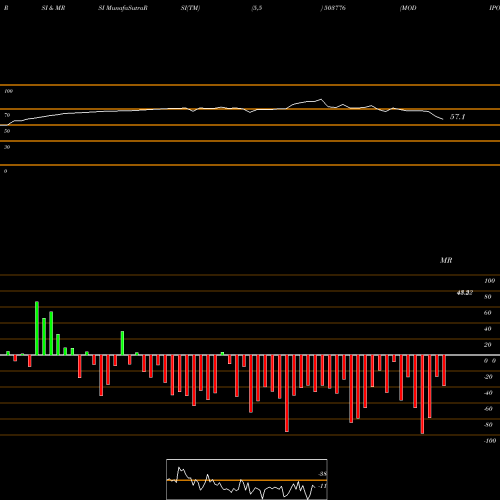Click the RSI axis label 70
The height and width of the screenshot is (500, 500).
[7, 115]
